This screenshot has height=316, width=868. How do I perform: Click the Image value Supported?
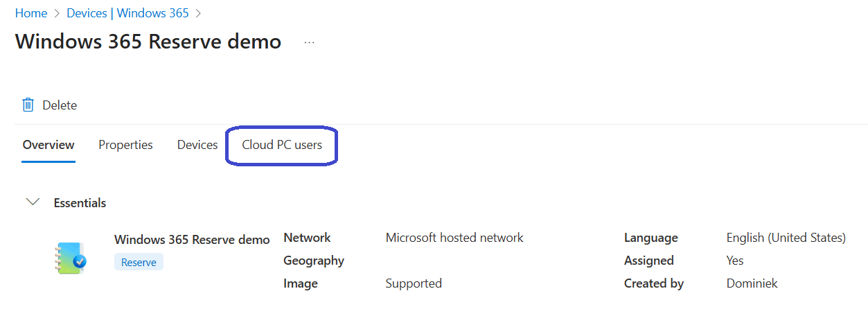click(x=414, y=283)
